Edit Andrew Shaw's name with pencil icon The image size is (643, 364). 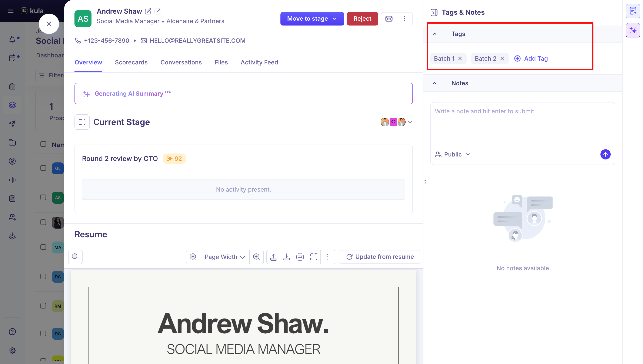click(148, 11)
